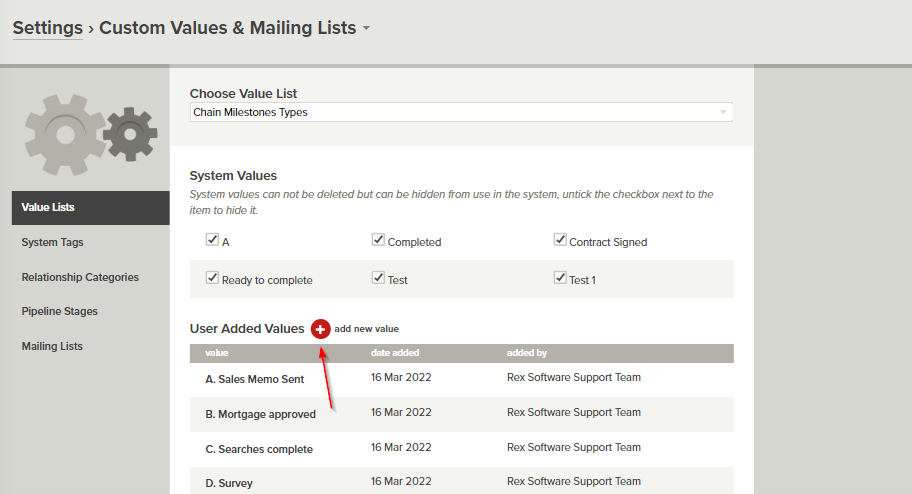Click the add new value link text

(366, 329)
